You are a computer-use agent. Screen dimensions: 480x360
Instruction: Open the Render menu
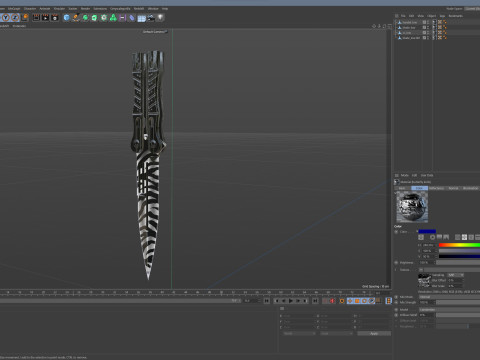(x=85, y=8)
